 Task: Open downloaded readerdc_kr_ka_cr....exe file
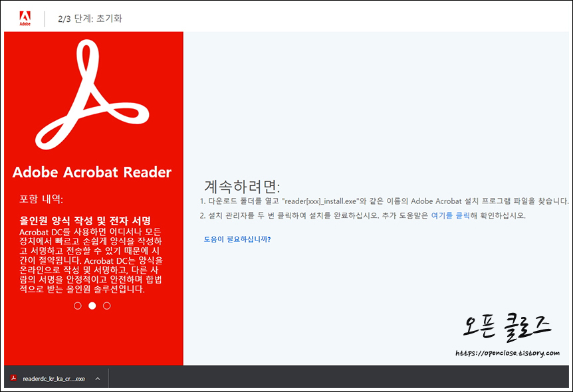pyautogui.click(x=54, y=379)
